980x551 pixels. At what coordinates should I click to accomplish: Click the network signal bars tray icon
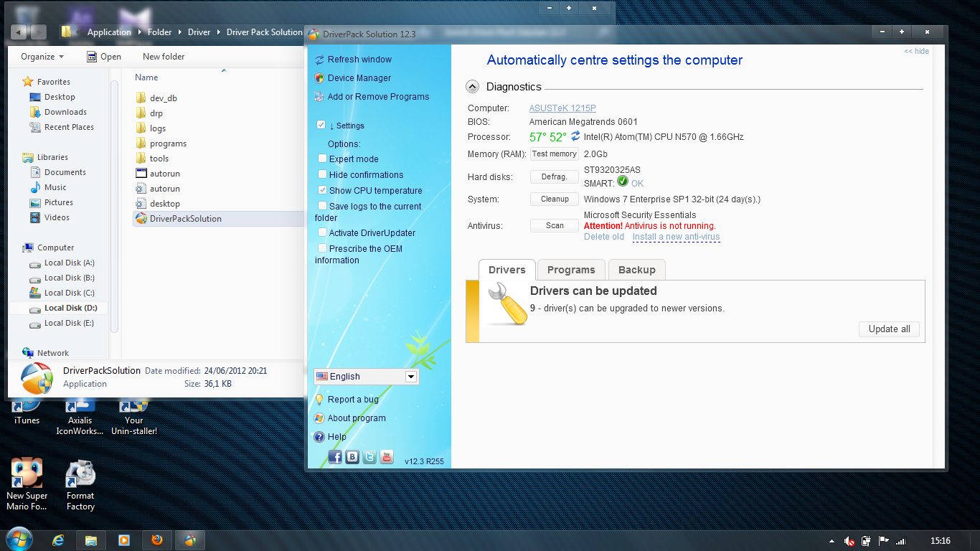(x=901, y=541)
